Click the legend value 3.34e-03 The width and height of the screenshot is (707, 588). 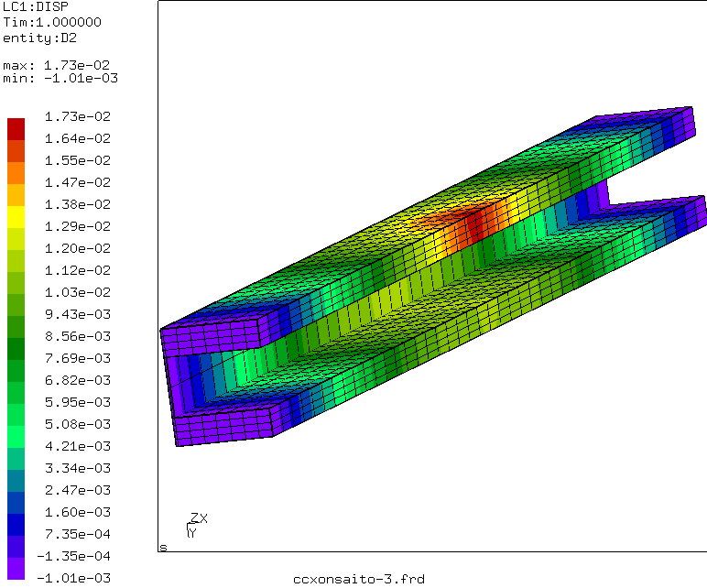pyautogui.click(x=78, y=469)
